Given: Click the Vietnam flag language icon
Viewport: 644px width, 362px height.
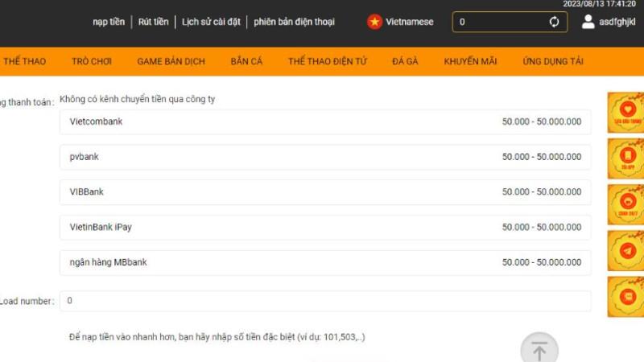Looking at the screenshot, I should (374, 22).
